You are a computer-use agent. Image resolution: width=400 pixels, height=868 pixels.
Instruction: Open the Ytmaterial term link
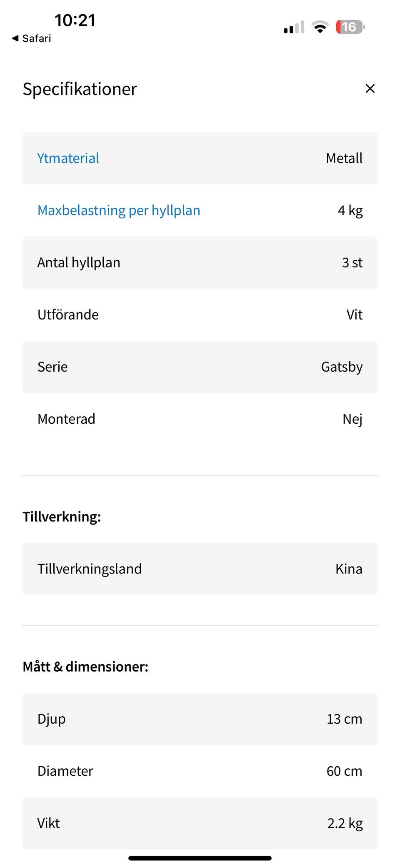tap(68, 159)
